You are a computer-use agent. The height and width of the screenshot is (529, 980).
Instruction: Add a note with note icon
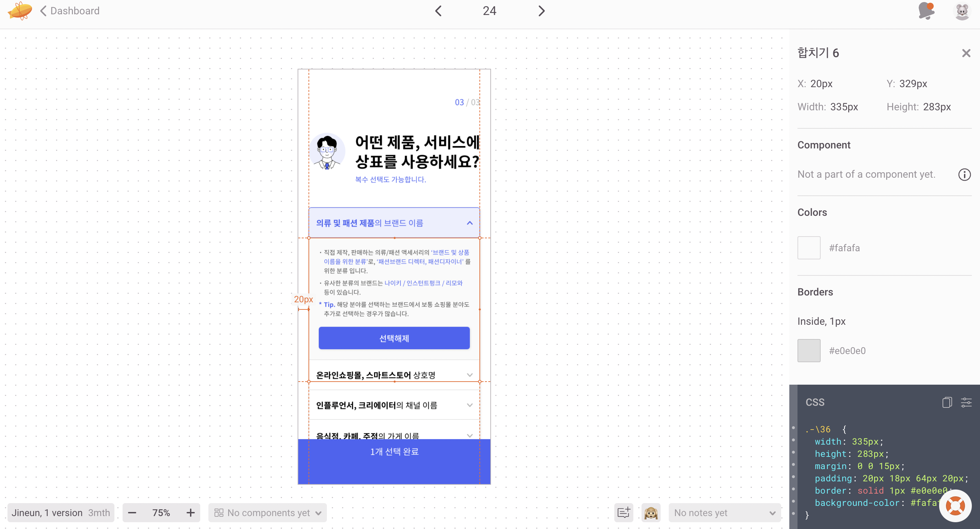click(x=623, y=513)
